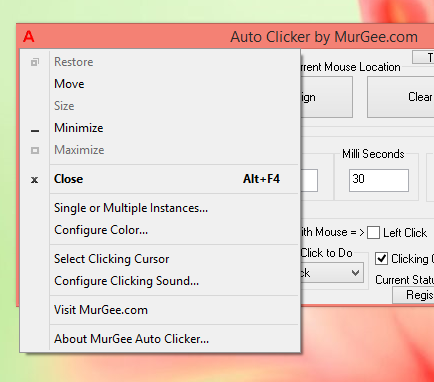Choose Restore from the system menu
This screenshot has width=434, height=382.
point(159,62)
